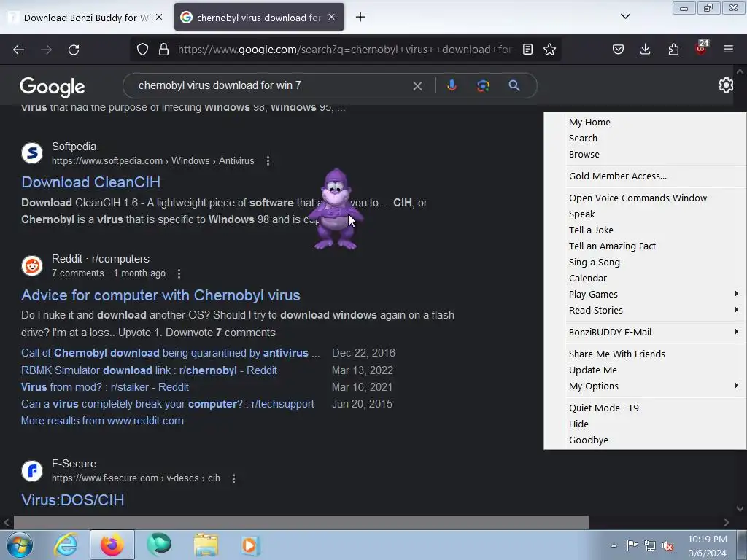Open the Pocket save icon
Viewport: 747px width, 560px height.
click(x=618, y=50)
